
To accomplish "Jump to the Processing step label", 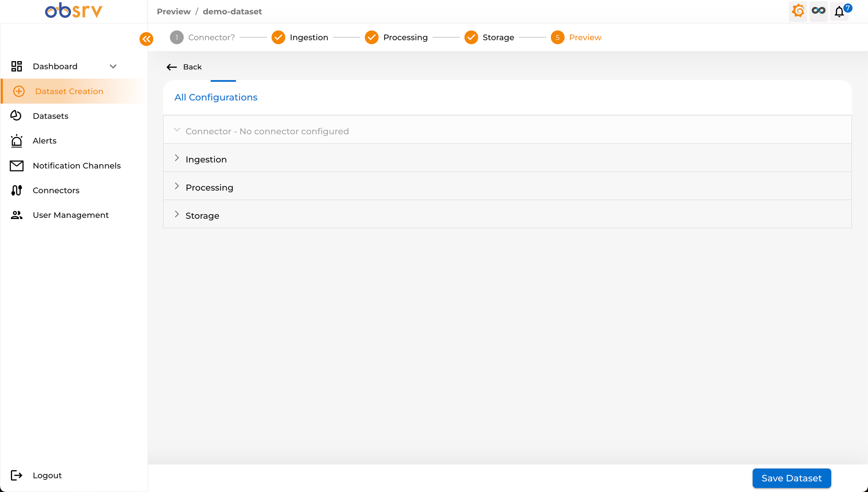I will point(405,37).
